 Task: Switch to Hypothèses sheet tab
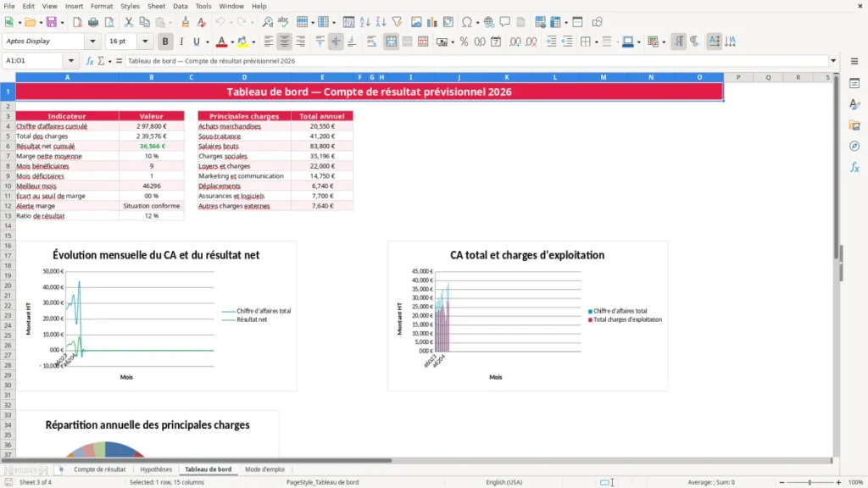[x=156, y=469]
